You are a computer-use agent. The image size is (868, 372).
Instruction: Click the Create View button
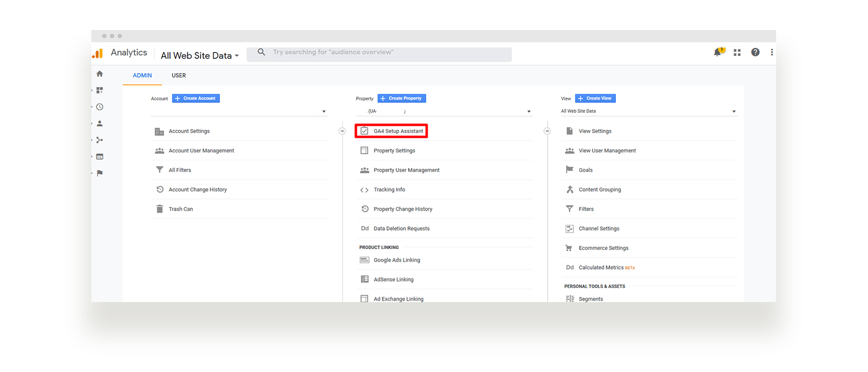tap(595, 98)
